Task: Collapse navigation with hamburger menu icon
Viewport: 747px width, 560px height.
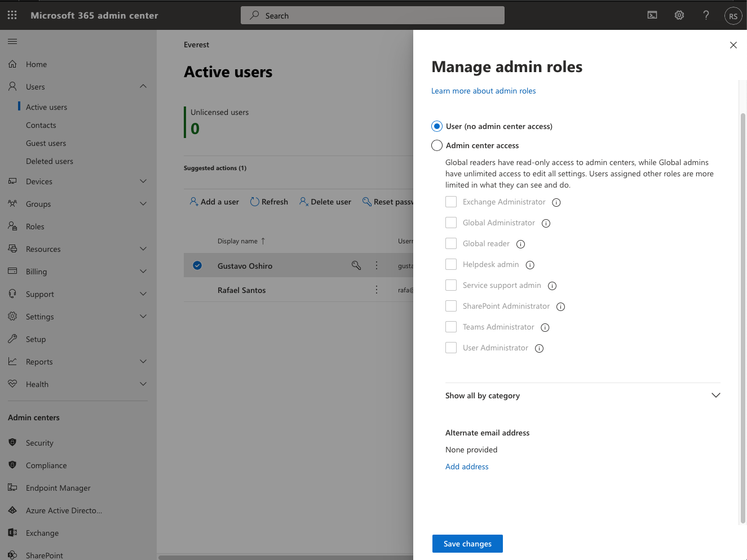Action: [12, 41]
